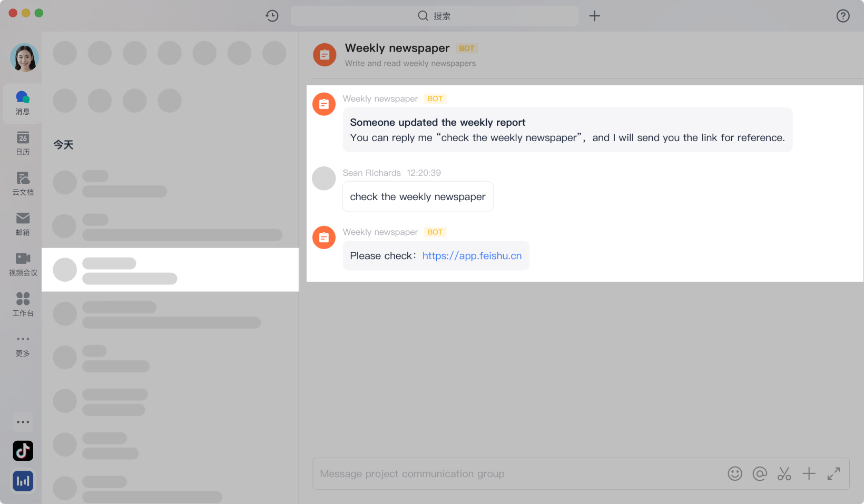This screenshot has width=864, height=504.
Task: Open the 日历 calendar tab
Action: tap(23, 143)
